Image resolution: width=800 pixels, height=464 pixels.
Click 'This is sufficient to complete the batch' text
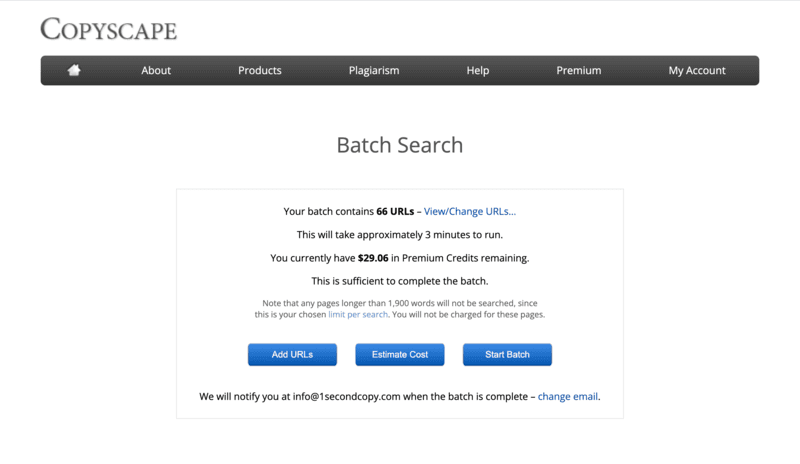point(400,281)
